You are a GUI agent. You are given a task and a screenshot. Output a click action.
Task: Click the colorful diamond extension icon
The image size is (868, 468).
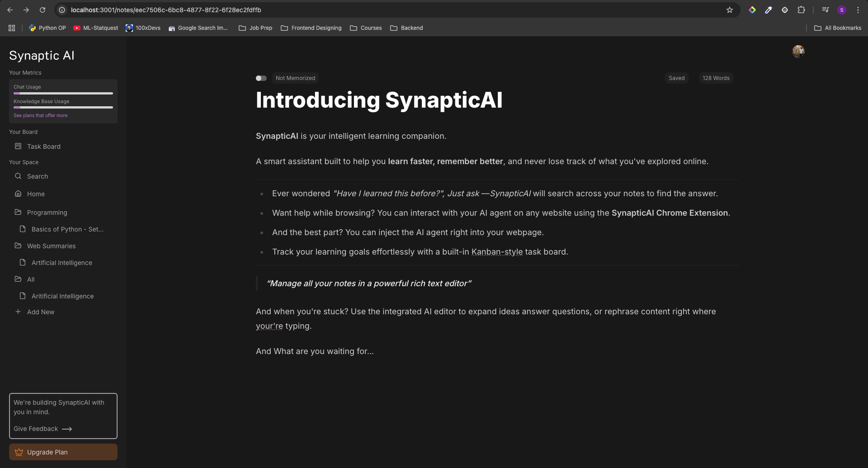(x=752, y=10)
